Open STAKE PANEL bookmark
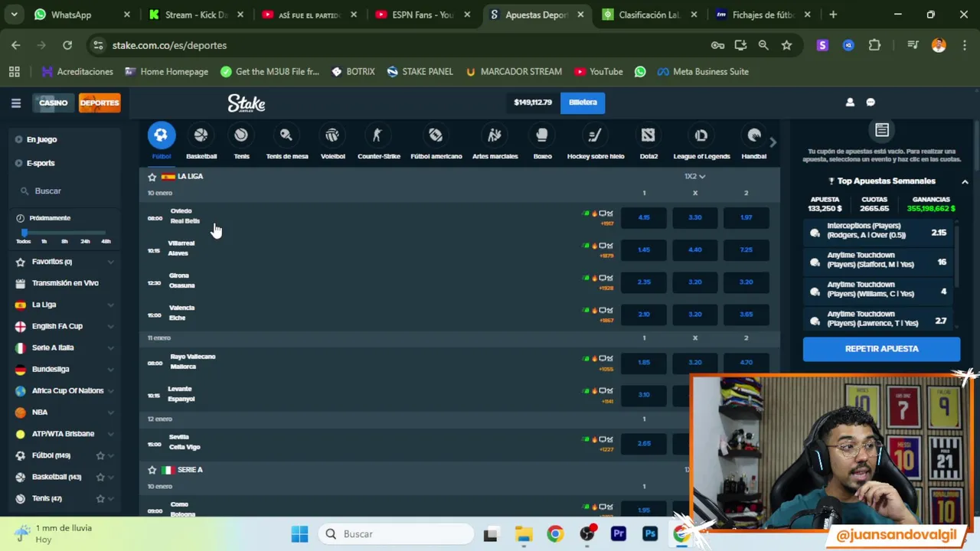 (x=420, y=71)
